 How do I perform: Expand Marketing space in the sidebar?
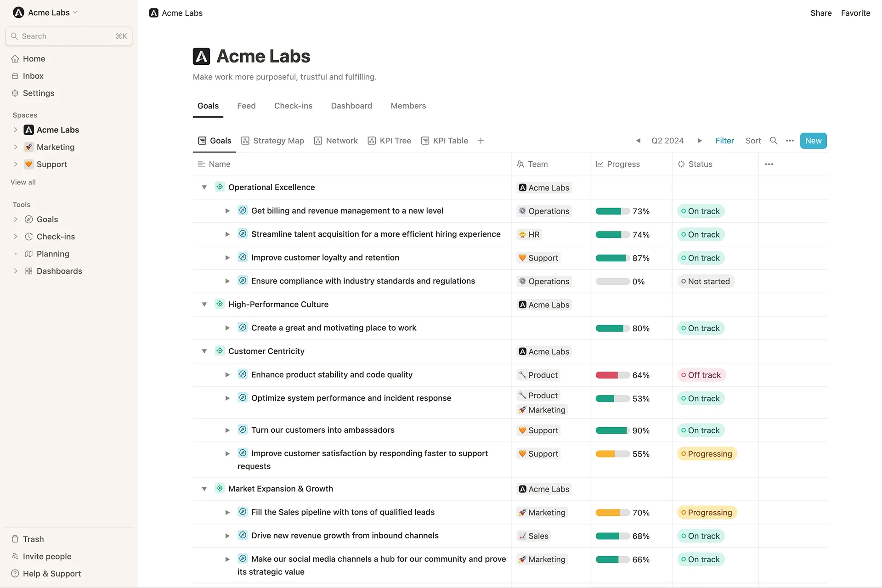coord(16,147)
